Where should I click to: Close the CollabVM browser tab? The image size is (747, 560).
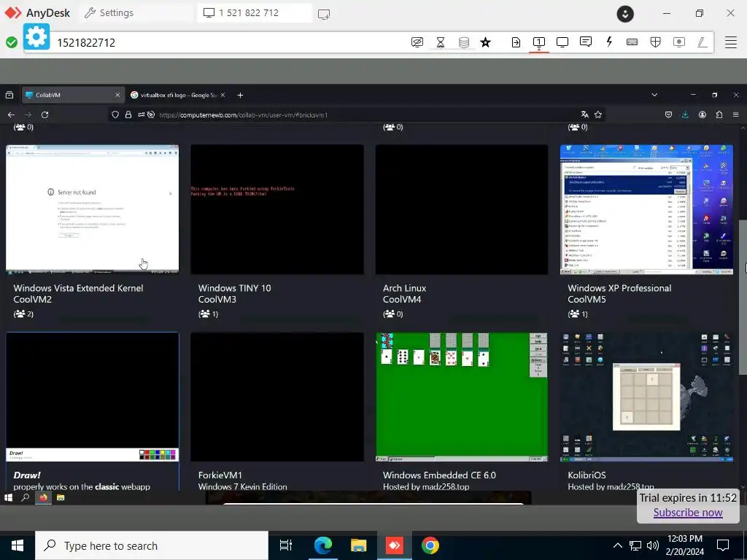(x=117, y=96)
